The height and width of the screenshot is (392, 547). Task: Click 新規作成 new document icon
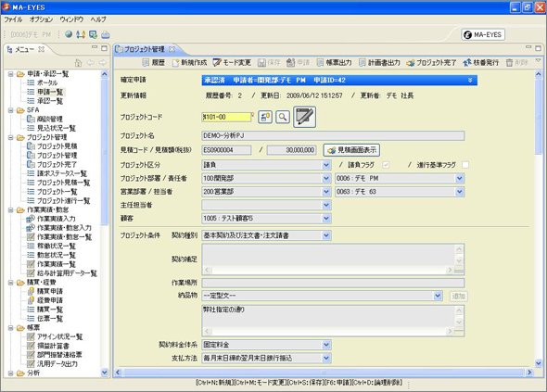175,63
